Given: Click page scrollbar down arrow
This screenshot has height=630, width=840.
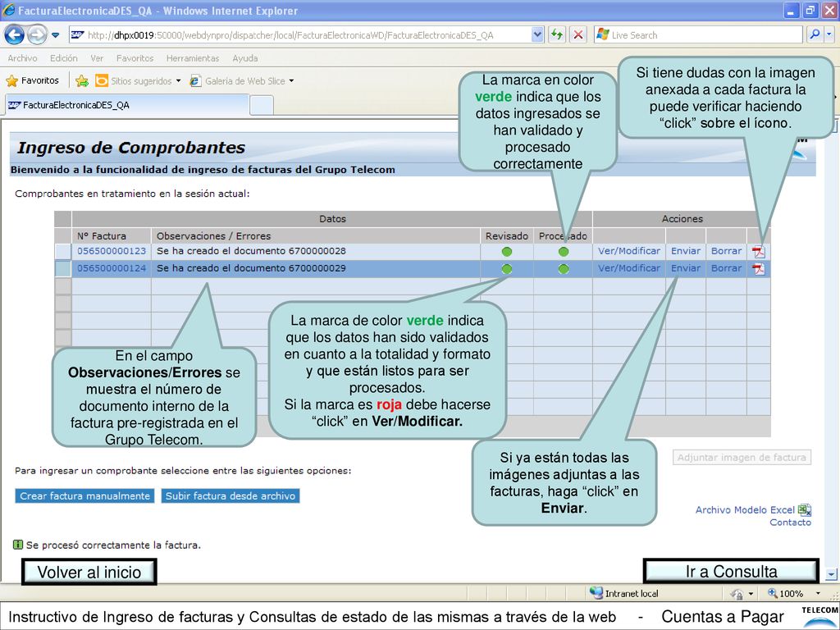Looking at the screenshot, I should coord(832,573).
